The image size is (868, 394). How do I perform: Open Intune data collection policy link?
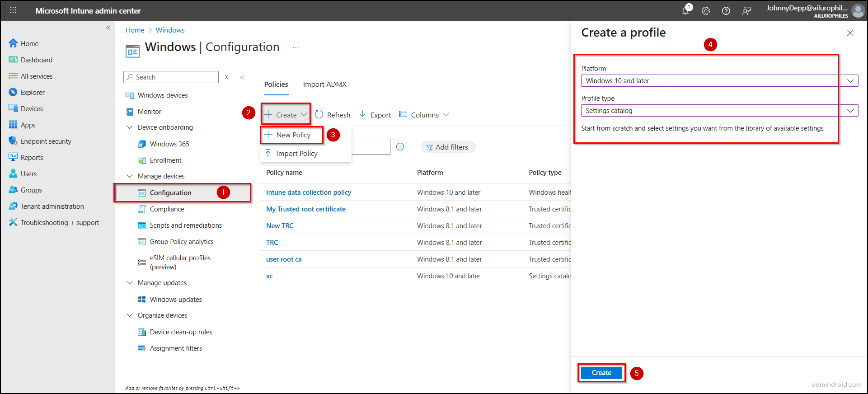coord(308,192)
